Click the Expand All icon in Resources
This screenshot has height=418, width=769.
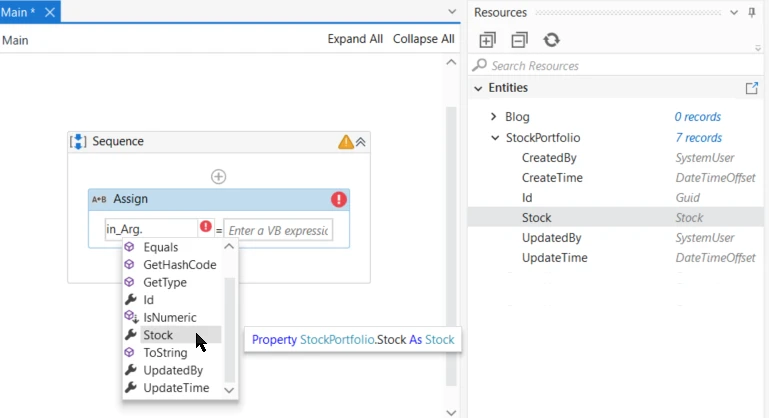click(x=487, y=40)
